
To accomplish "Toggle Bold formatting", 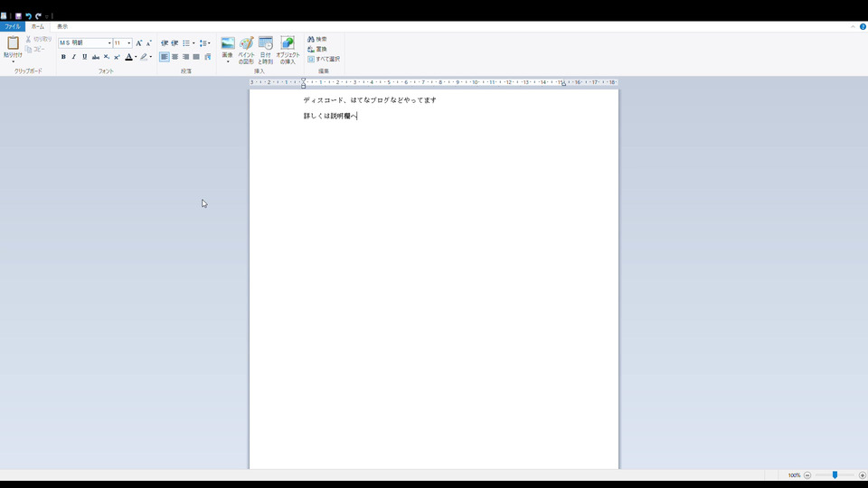I will 63,57.
